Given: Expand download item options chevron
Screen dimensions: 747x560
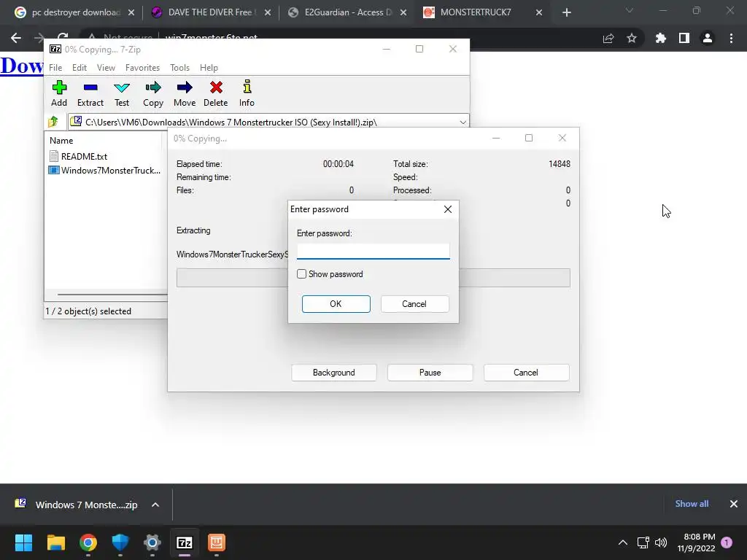Looking at the screenshot, I should [155, 505].
